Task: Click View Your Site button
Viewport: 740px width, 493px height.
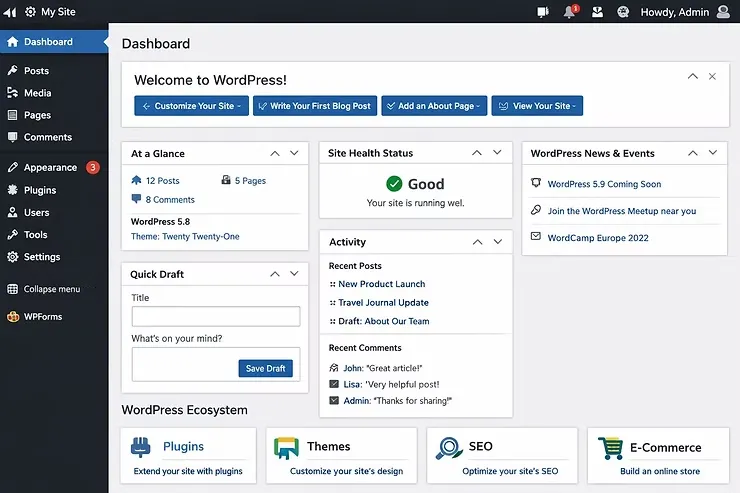Action: (x=537, y=106)
